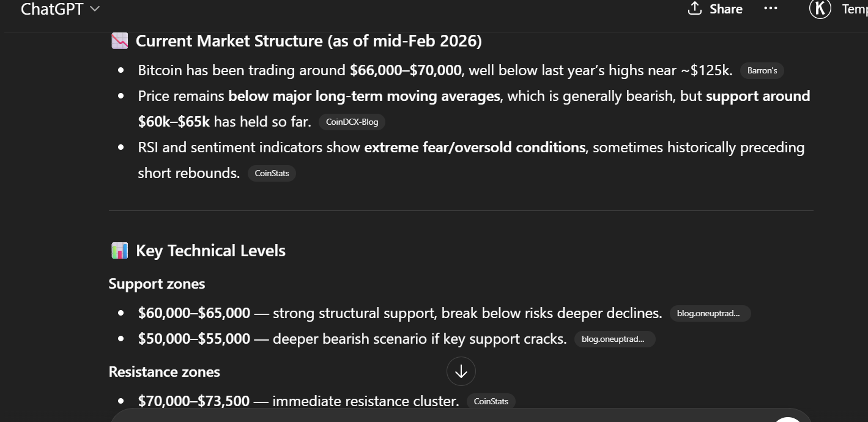This screenshot has width=868, height=422.
Task: Click the message input box
Action: (428, 416)
